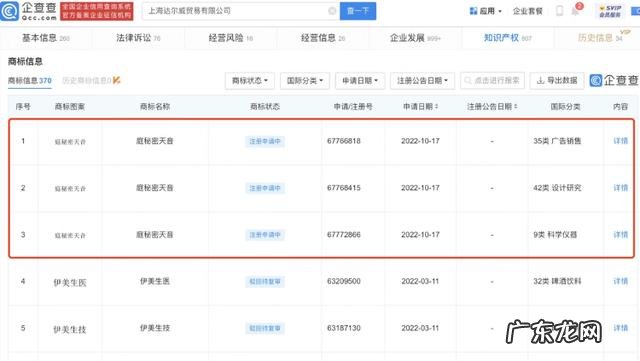Click trademark image in row 2
This screenshot has width=640, height=361.
[70, 189]
